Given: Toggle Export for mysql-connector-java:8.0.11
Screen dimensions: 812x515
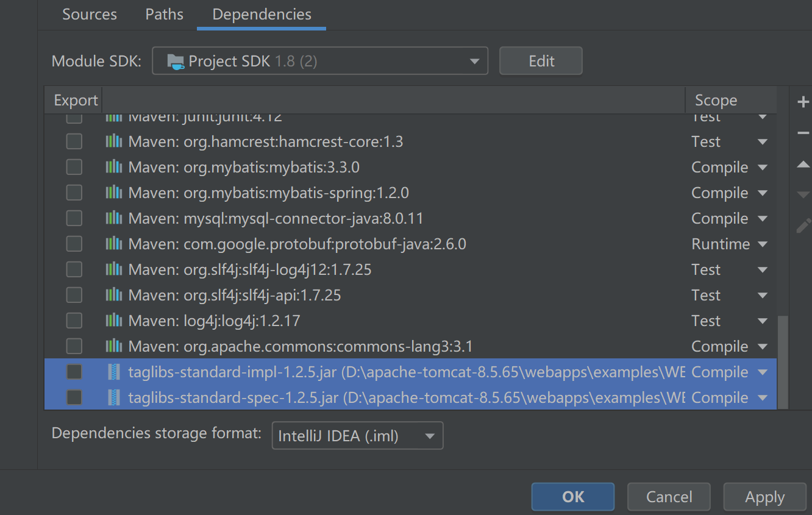Looking at the screenshot, I should click(x=74, y=218).
